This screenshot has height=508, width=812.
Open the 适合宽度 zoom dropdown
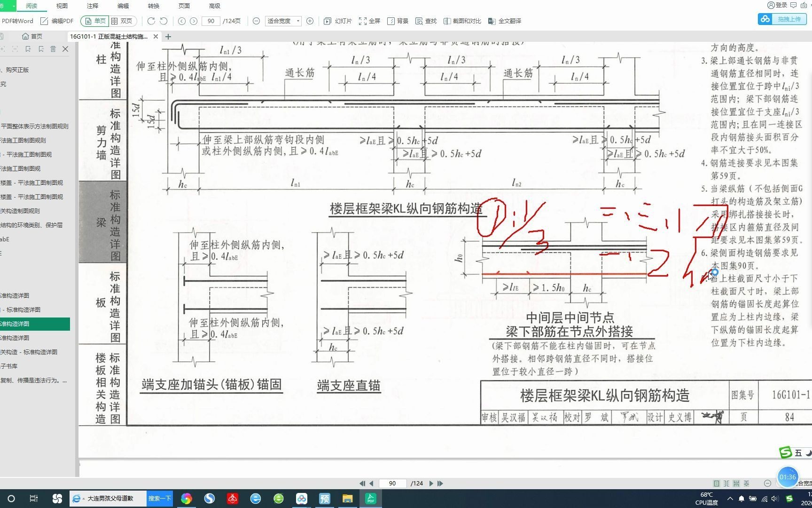coord(283,21)
